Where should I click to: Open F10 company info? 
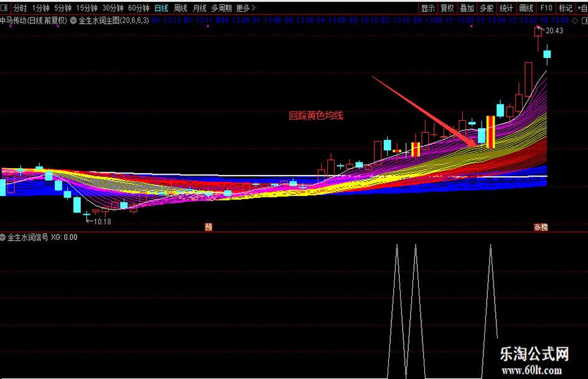546,8
